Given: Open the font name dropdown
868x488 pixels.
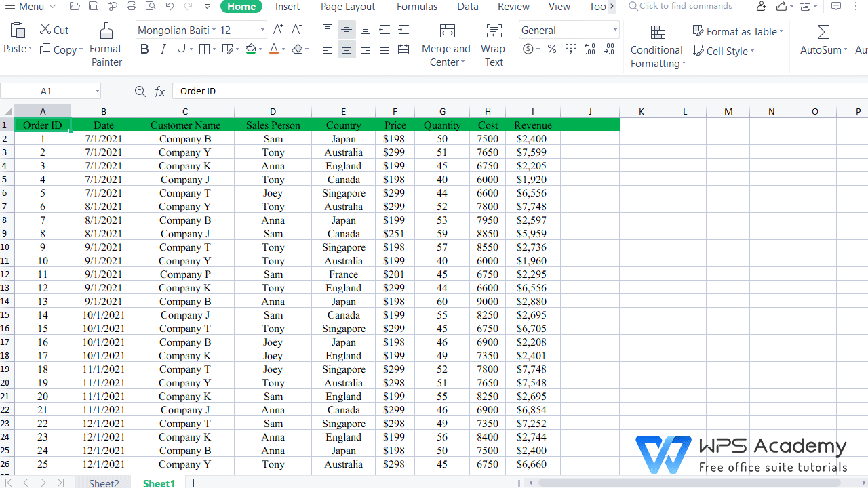Looking at the screenshot, I should (x=213, y=30).
